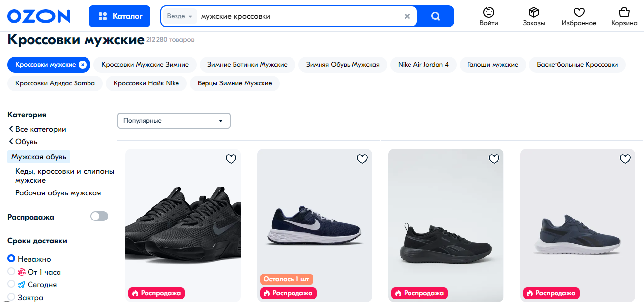Select the Кроссовки Найк Nike chip

point(146,83)
